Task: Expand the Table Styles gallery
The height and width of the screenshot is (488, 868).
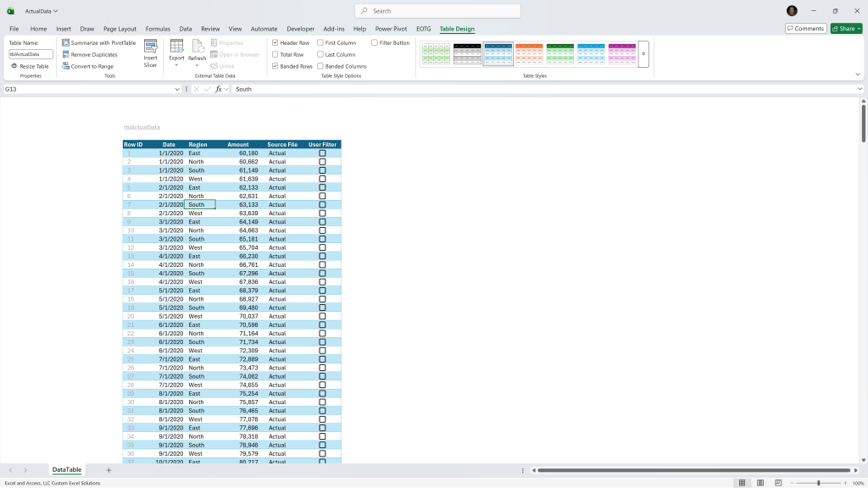Action: [x=643, y=54]
